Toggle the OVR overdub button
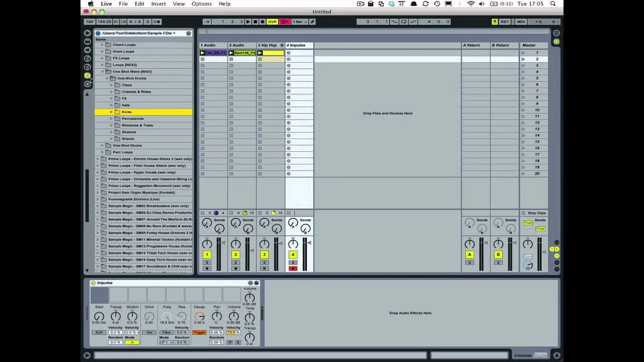 point(272,22)
